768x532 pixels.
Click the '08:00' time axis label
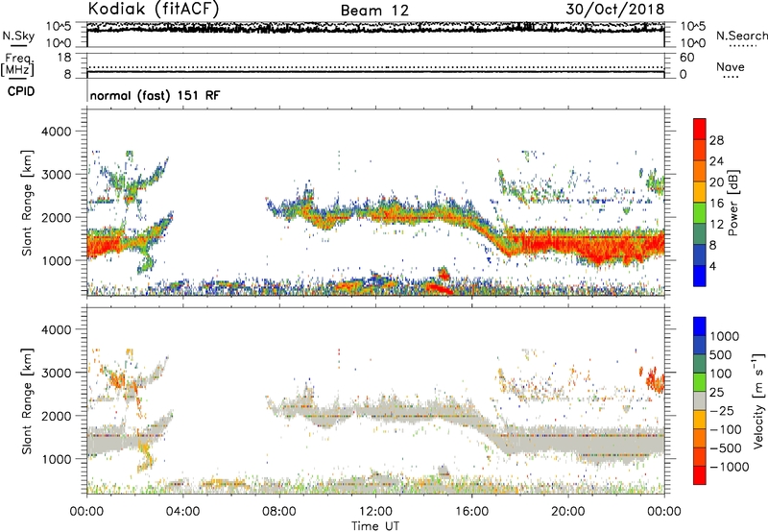[278, 512]
